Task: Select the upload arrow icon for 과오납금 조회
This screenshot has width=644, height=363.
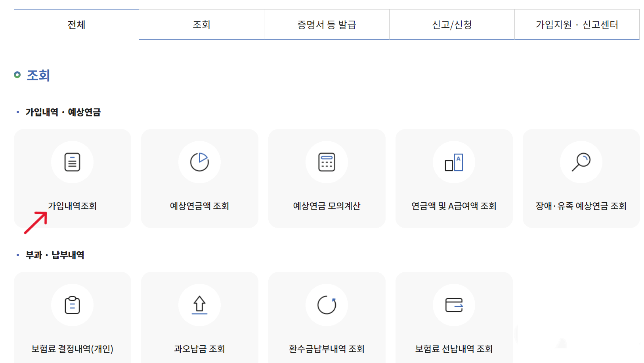Action: click(x=200, y=305)
